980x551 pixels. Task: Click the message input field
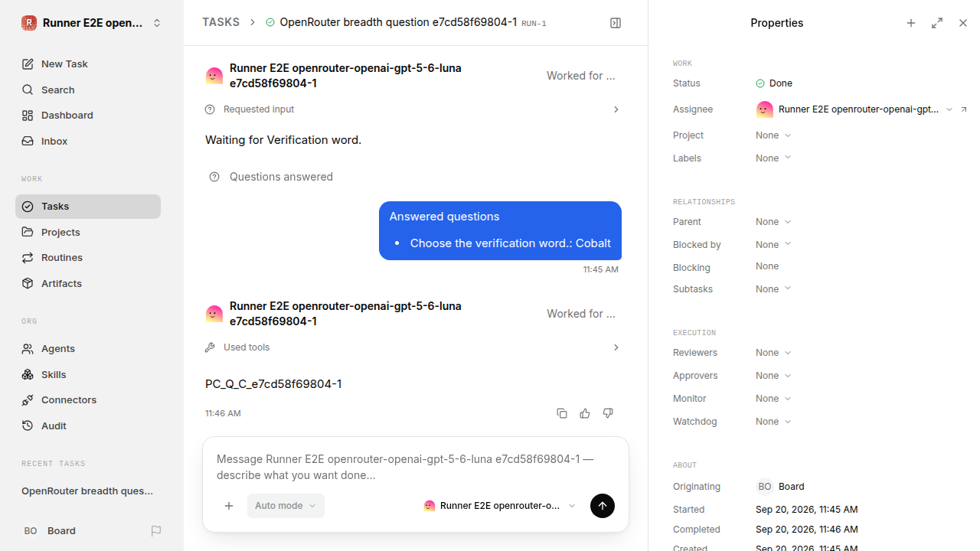[416, 467]
